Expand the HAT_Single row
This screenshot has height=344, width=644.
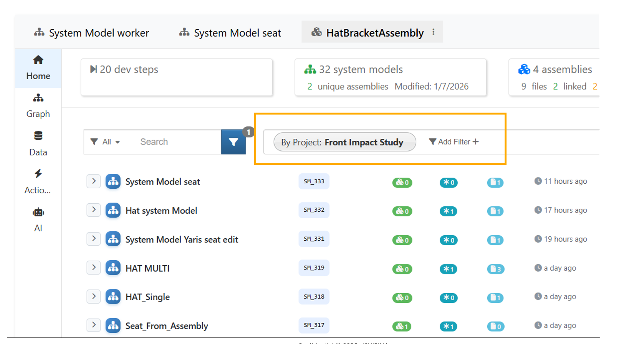point(93,296)
